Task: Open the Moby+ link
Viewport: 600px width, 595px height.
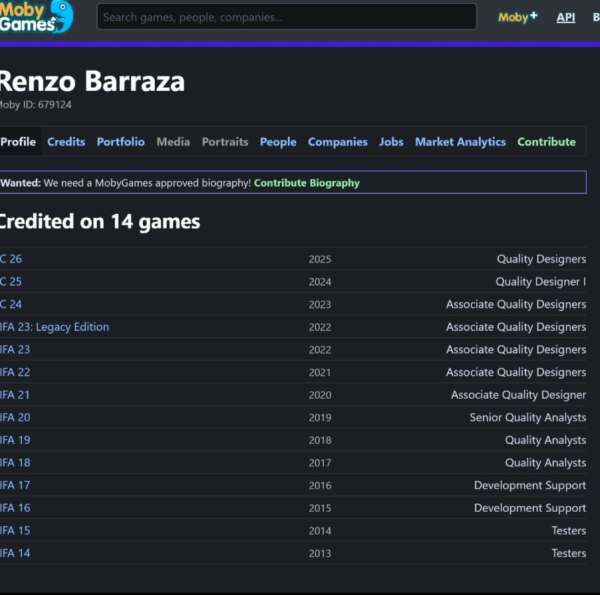Action: 518,17
